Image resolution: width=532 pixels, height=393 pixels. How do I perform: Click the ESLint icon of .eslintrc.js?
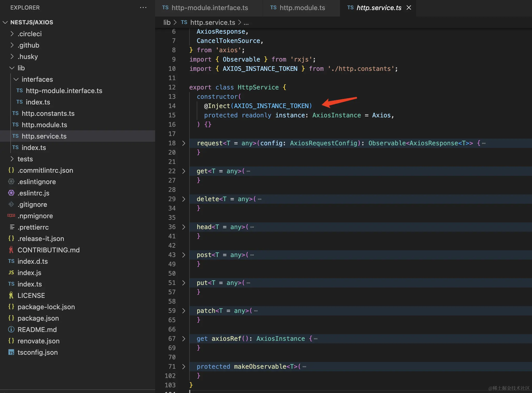tap(11, 193)
